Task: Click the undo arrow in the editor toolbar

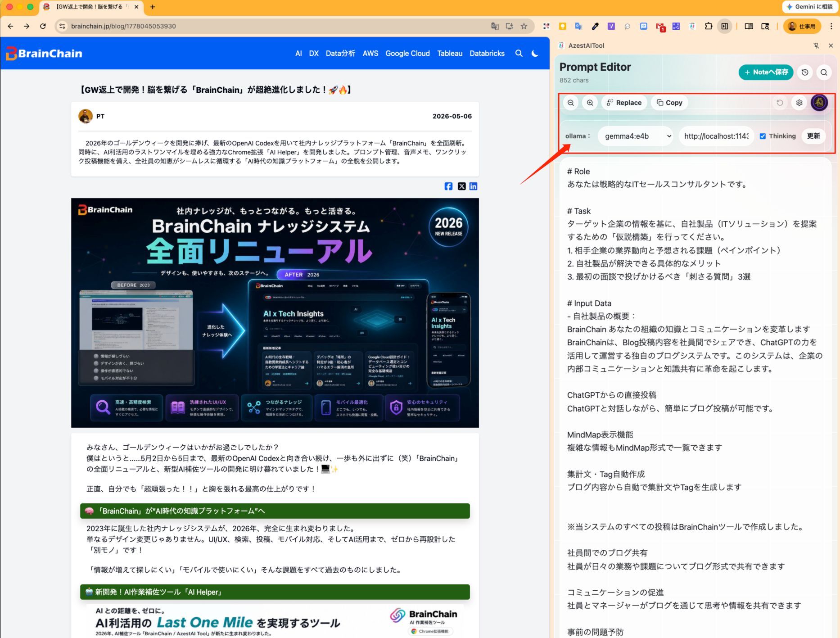Action: (780, 103)
